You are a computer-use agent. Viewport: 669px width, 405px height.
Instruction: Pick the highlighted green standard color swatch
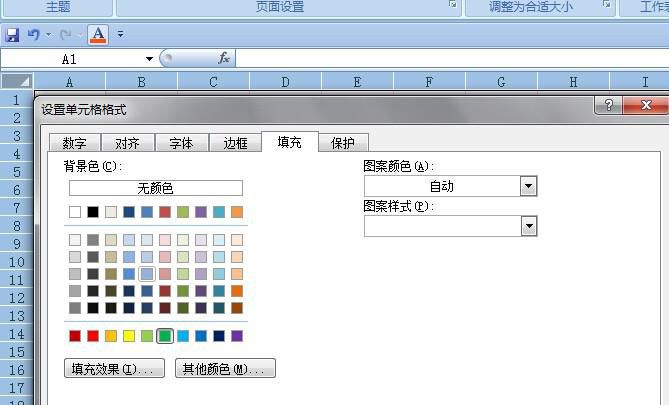click(x=165, y=336)
